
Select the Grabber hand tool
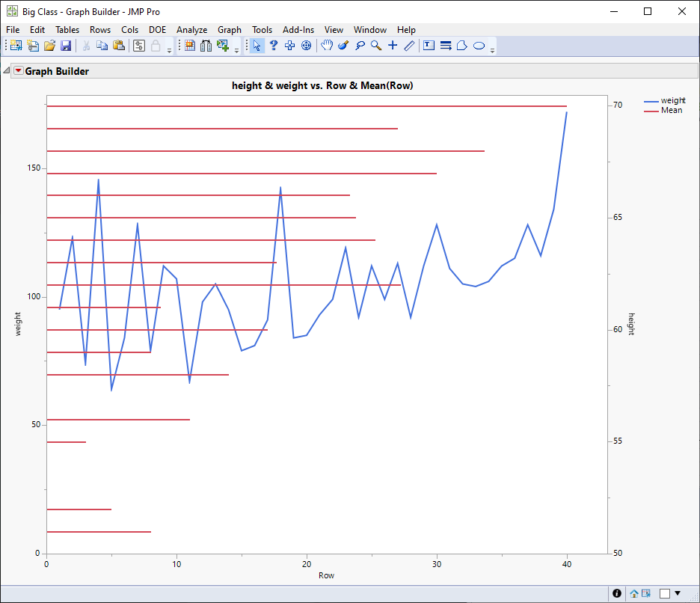326,46
